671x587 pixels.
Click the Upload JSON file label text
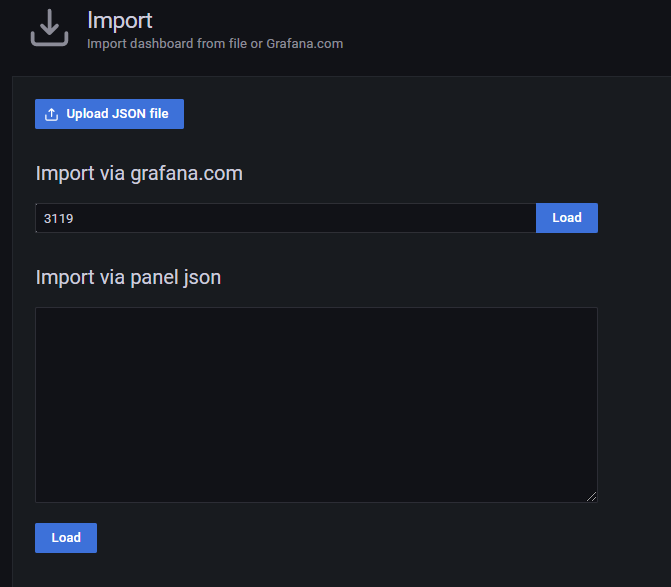point(117,114)
